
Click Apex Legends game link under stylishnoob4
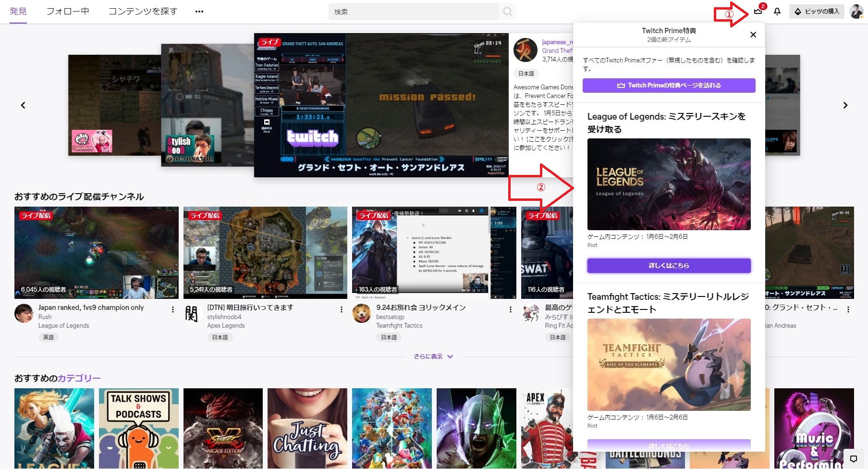coord(226,326)
